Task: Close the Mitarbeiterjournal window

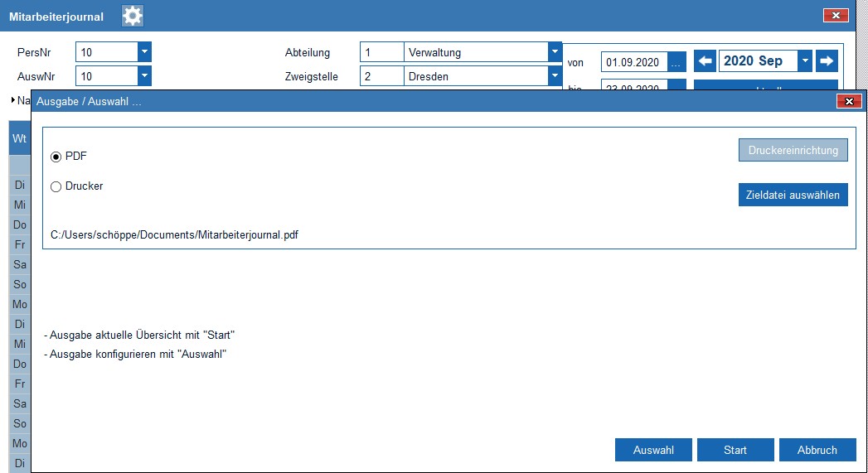Action: [x=834, y=16]
